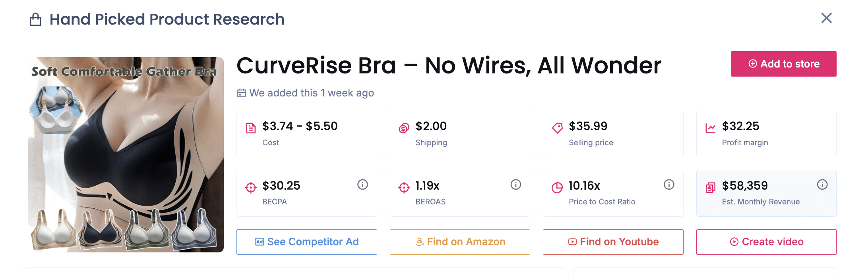Open the BECPA info tooltip icon
Image resolution: width=868 pixels, height=277 pixels.
pyautogui.click(x=362, y=185)
